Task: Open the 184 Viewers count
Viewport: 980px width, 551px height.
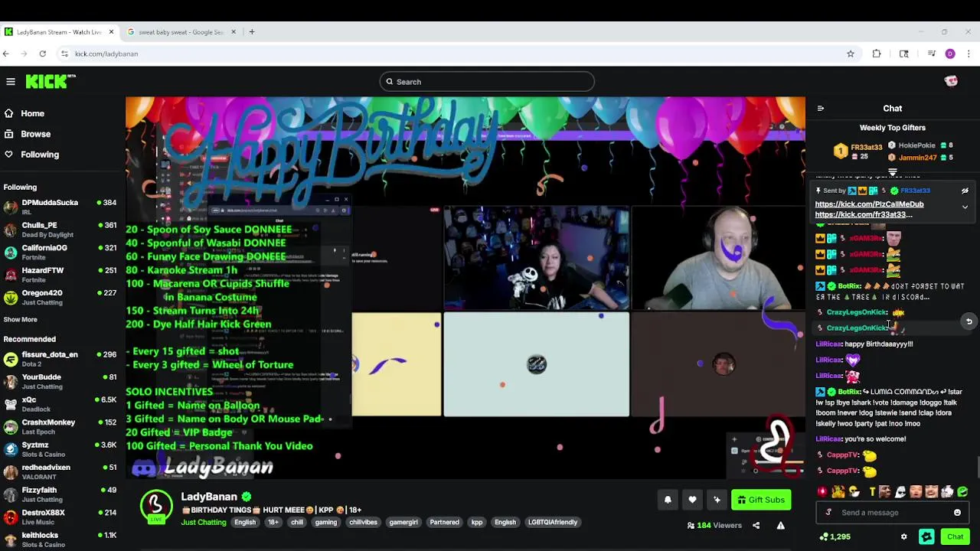Action: pos(714,526)
